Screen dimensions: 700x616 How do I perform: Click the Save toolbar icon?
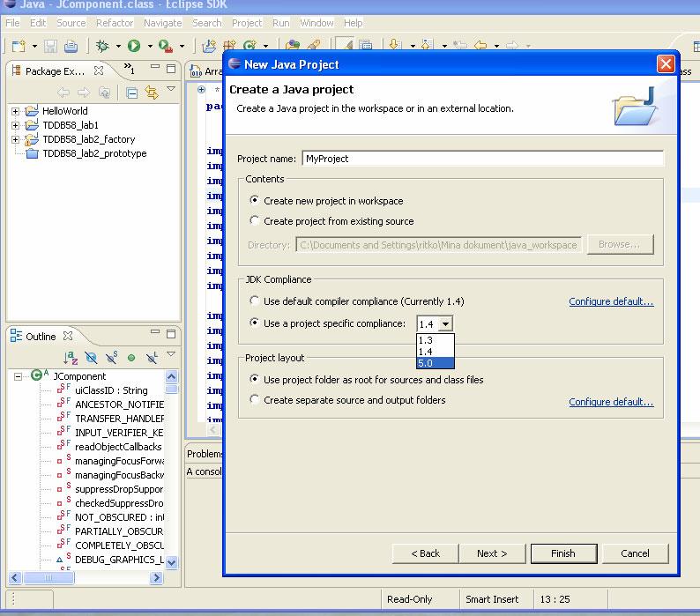[50, 46]
